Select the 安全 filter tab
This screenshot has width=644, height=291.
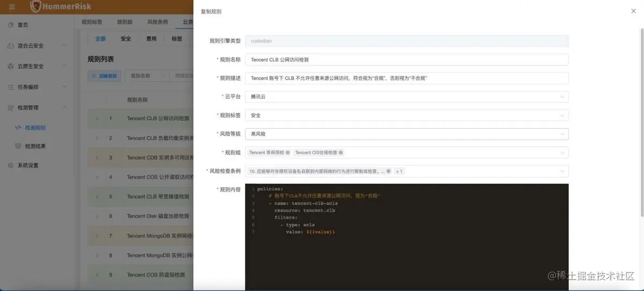(x=126, y=39)
